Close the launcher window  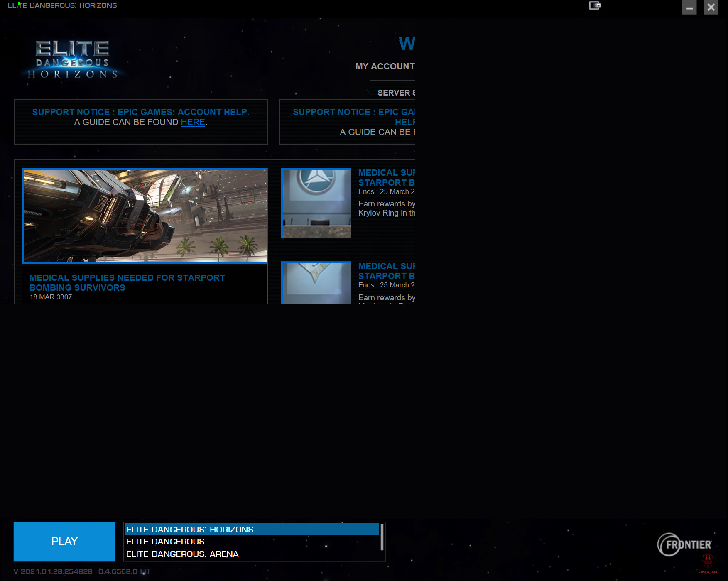click(x=711, y=7)
